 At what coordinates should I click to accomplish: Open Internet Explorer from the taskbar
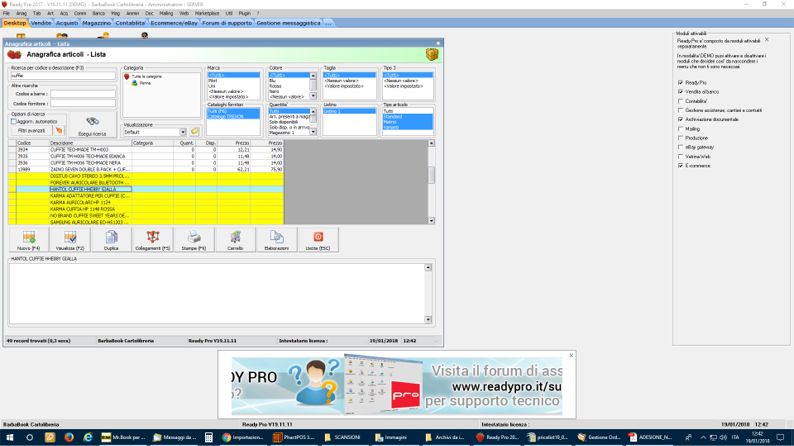click(x=88, y=437)
